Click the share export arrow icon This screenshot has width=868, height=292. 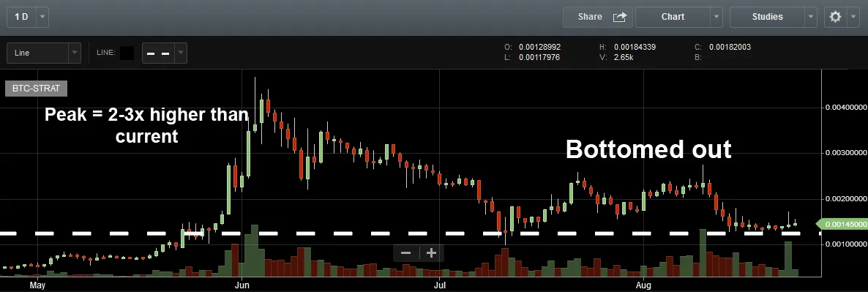[619, 17]
